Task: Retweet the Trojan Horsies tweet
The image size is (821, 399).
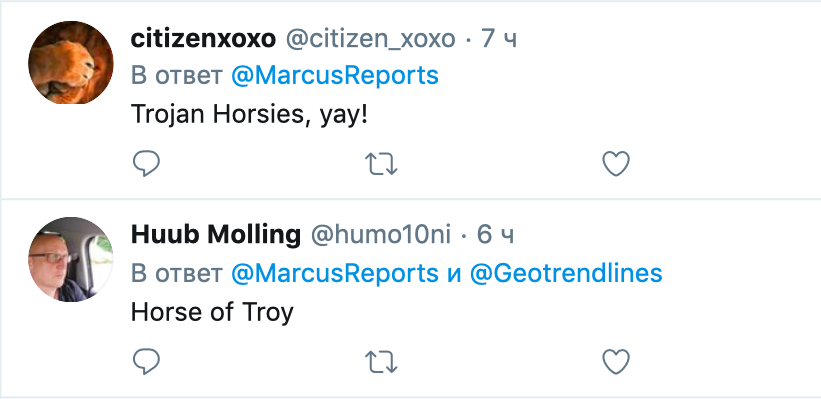Action: [381, 164]
